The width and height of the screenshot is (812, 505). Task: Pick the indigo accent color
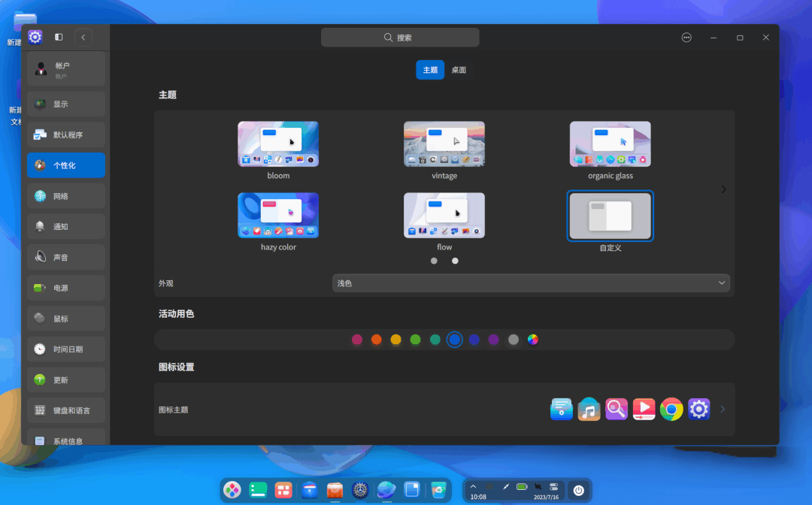pyautogui.click(x=474, y=340)
